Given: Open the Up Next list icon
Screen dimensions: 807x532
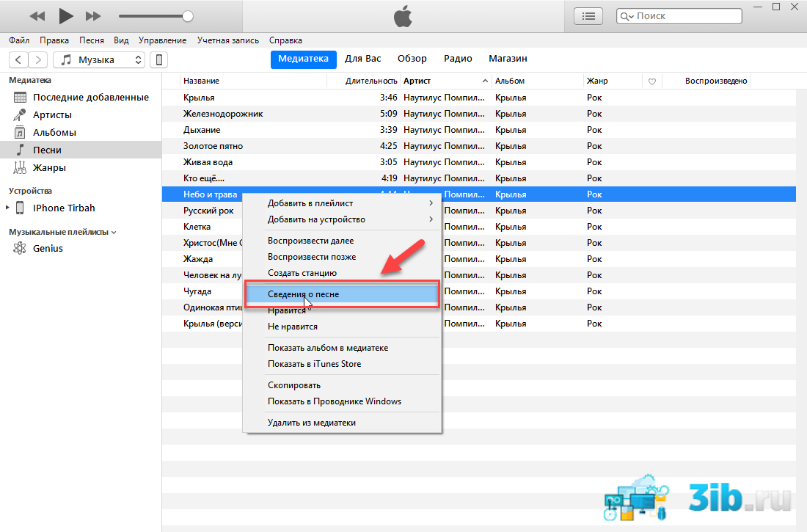Looking at the screenshot, I should pos(588,16).
